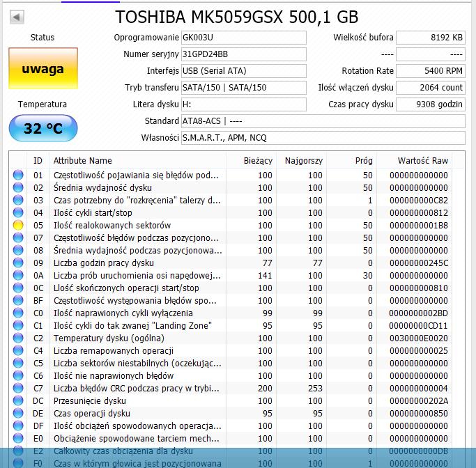This screenshot has height=468, width=476.
Task: Click the Litera dysku field H:
Action: (244, 104)
